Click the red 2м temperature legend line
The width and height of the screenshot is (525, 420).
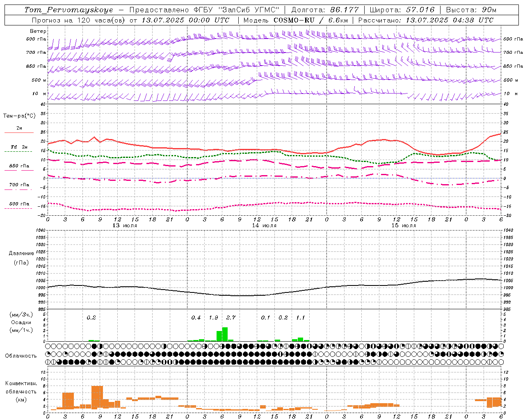[x=19, y=132]
